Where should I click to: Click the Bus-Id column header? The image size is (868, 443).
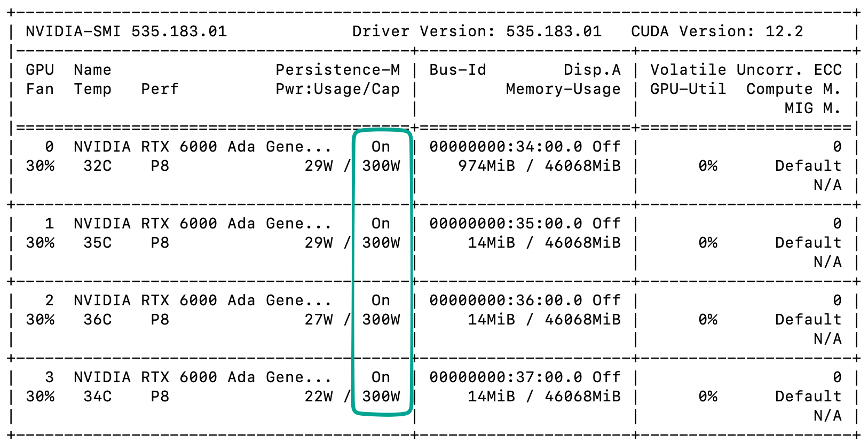tap(457, 70)
